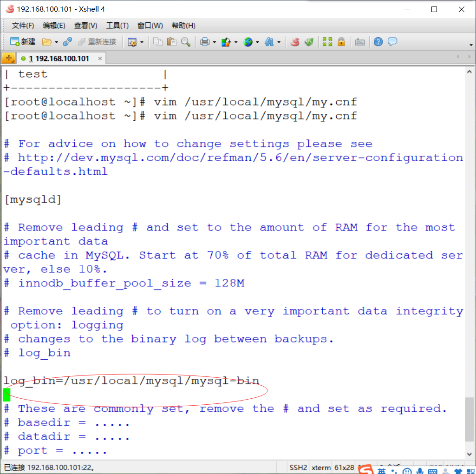
Task: Toggle full screen icon
Action: [327, 42]
